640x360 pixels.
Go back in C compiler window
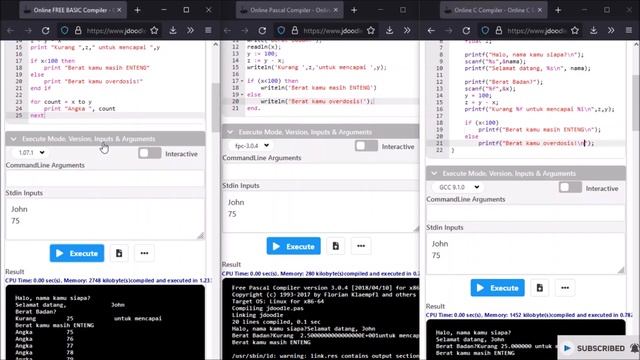click(x=431, y=30)
